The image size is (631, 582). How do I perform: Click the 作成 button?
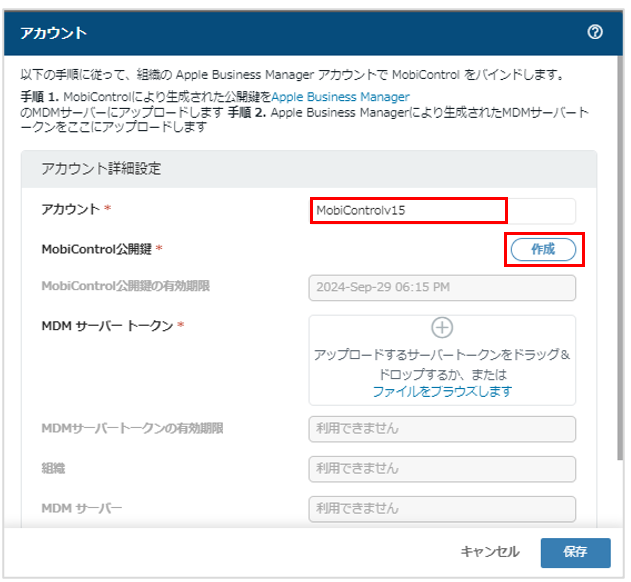(x=543, y=249)
